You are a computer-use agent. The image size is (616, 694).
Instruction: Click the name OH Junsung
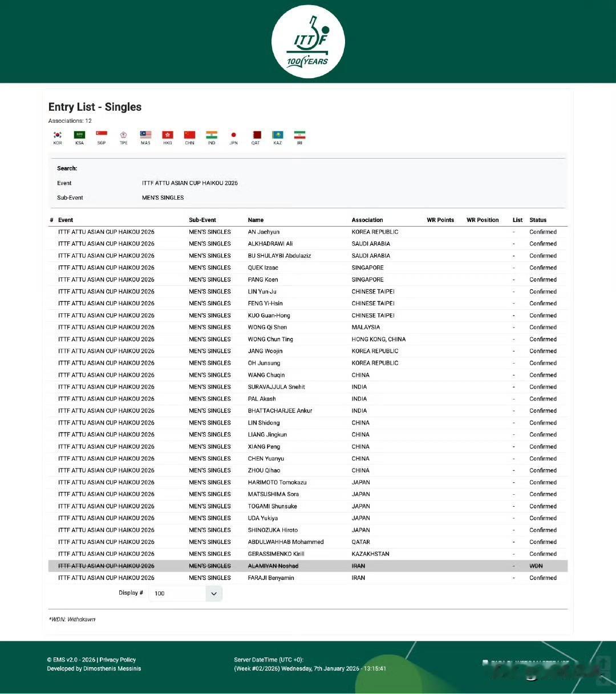click(x=264, y=363)
